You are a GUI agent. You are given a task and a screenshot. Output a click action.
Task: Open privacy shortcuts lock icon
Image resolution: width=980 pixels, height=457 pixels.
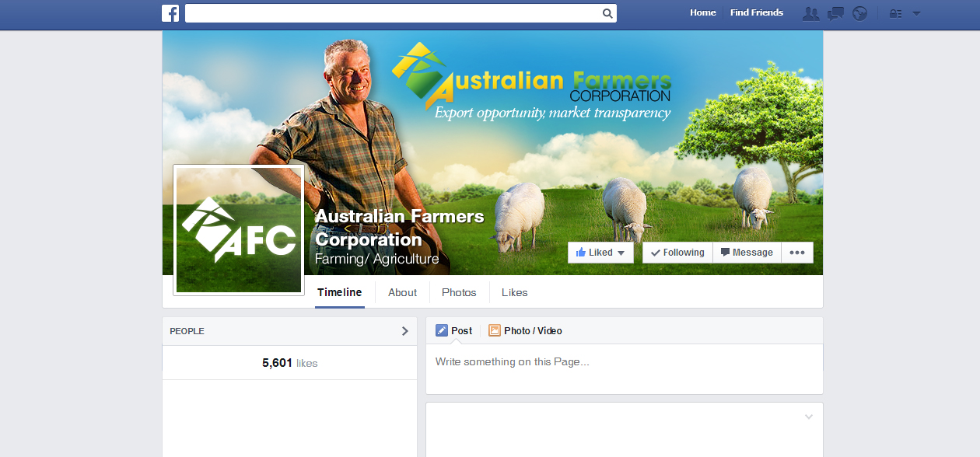pos(895,13)
